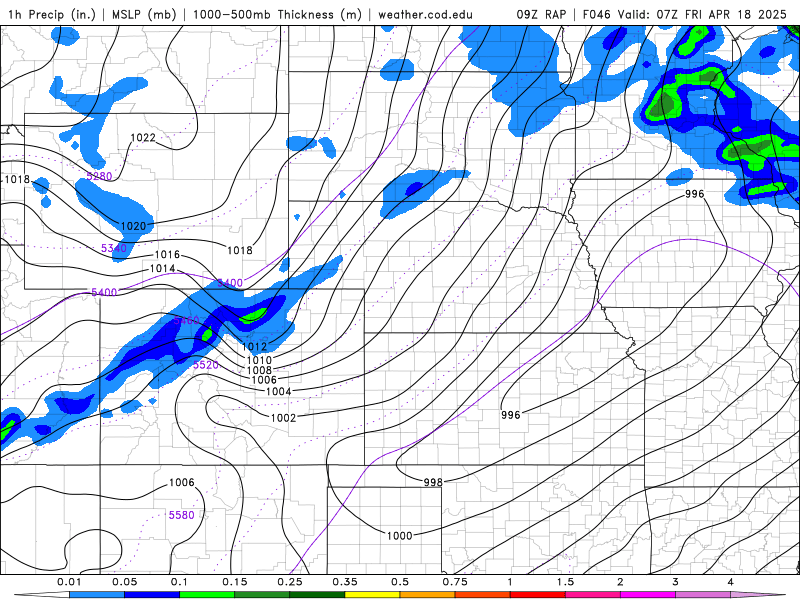The image size is (800, 600).
Task: Select '1000-500mb Thickness (m)' header text
Action: [277, 14]
